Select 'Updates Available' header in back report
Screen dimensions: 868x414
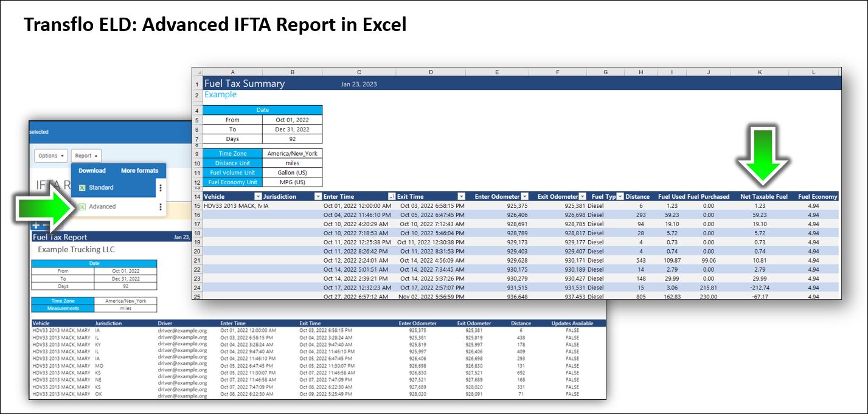coord(573,323)
